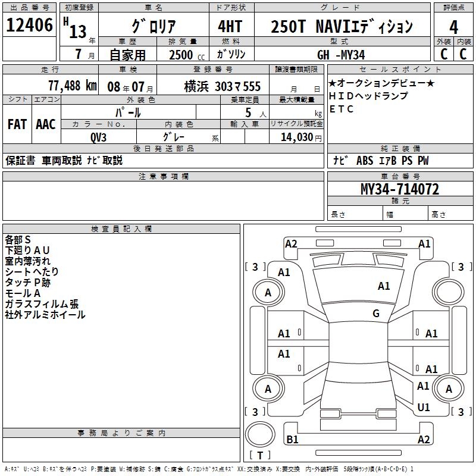Click the displacement value 2500 cc
476x476 pixels.
coord(187,55)
